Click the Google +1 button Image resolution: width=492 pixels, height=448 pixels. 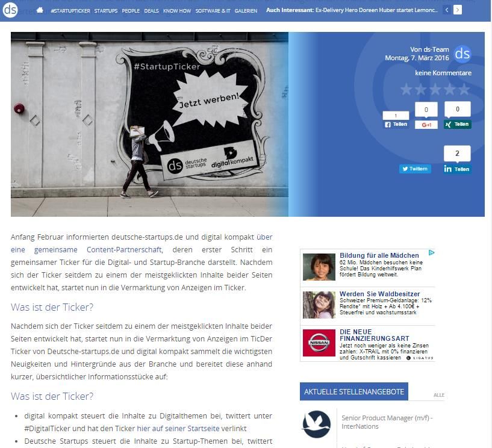click(x=426, y=125)
